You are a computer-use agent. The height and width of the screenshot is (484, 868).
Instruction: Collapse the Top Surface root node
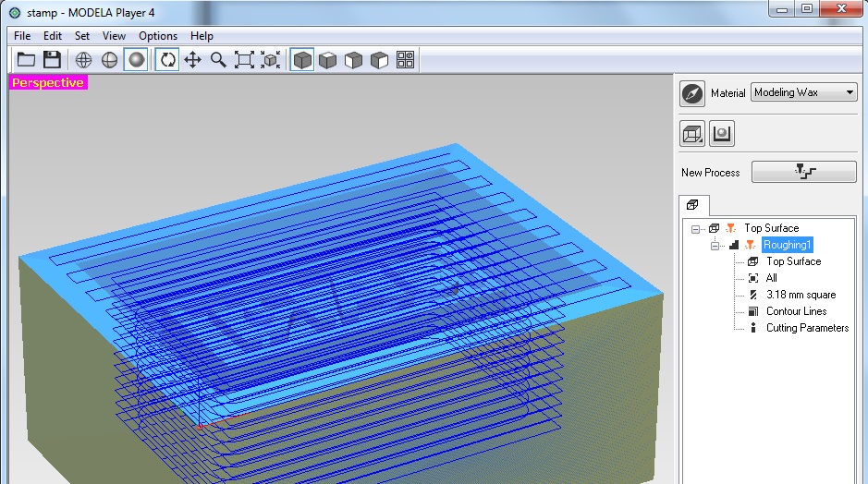click(695, 228)
